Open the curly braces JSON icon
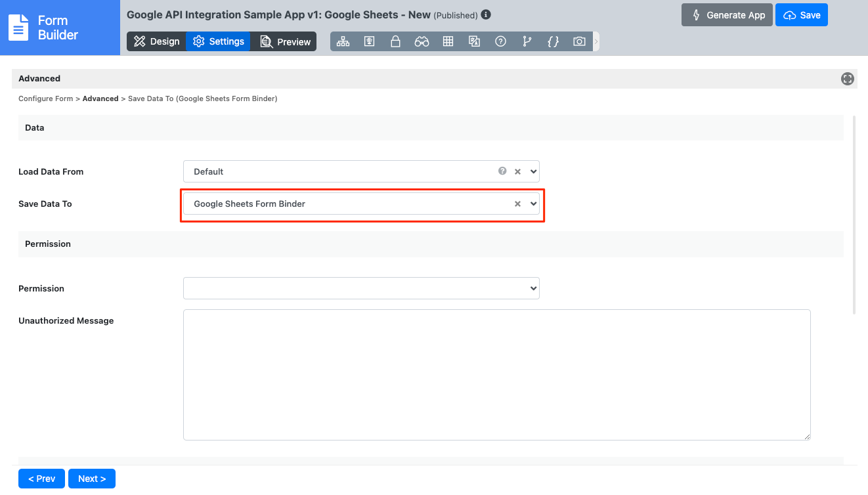The height and width of the screenshot is (495, 868). [x=553, y=41]
